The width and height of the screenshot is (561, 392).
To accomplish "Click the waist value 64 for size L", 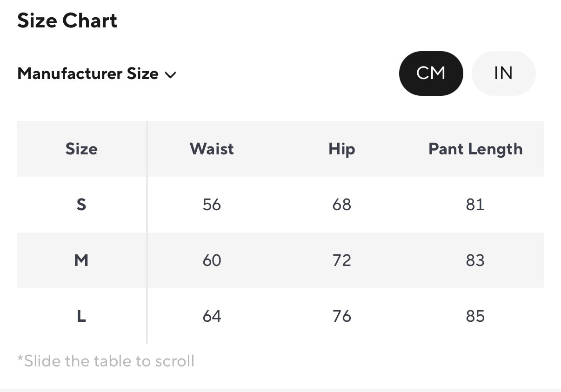I will click(212, 316).
